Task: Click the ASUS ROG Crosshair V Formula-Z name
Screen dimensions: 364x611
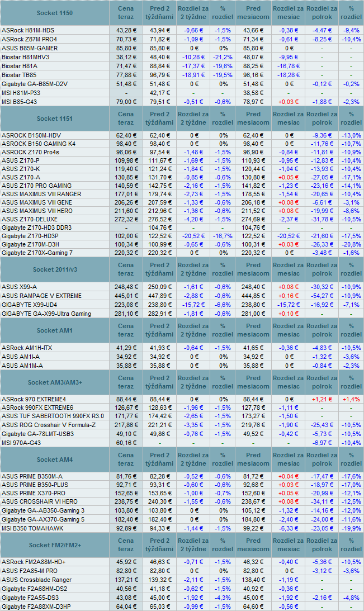Action: (x=49, y=425)
